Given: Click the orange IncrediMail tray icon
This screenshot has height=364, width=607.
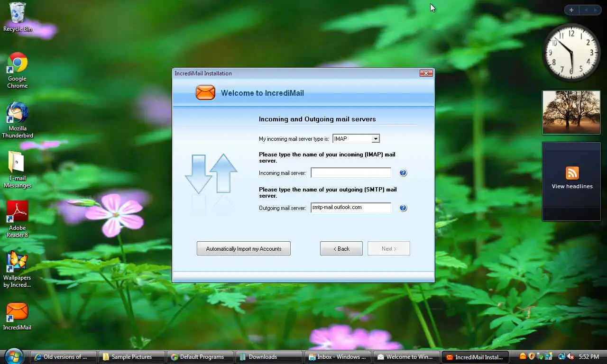Looking at the screenshot, I should pos(523,356).
